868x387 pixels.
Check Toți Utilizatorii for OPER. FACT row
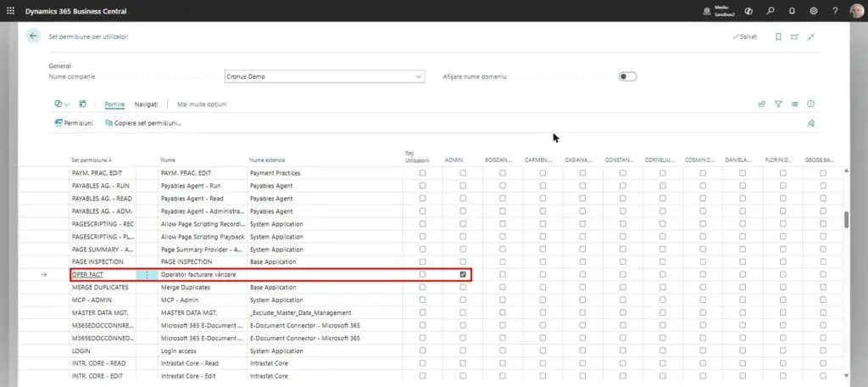pos(422,274)
